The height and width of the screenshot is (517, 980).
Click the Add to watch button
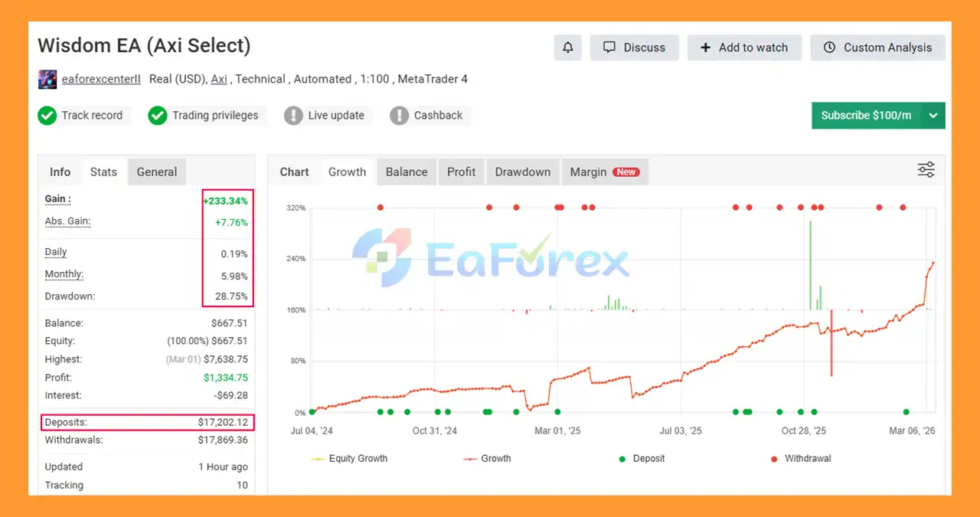[x=743, y=47]
